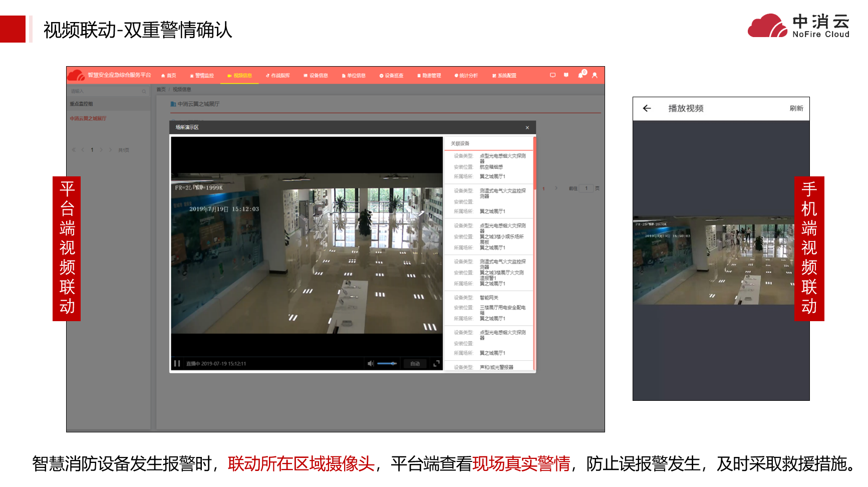Viewport: 868px width, 487px height.
Task: Open the 自动 quality dropdown
Action: (x=415, y=364)
